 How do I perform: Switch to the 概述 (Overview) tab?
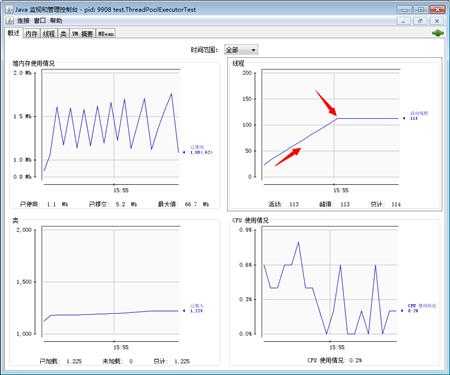point(14,33)
